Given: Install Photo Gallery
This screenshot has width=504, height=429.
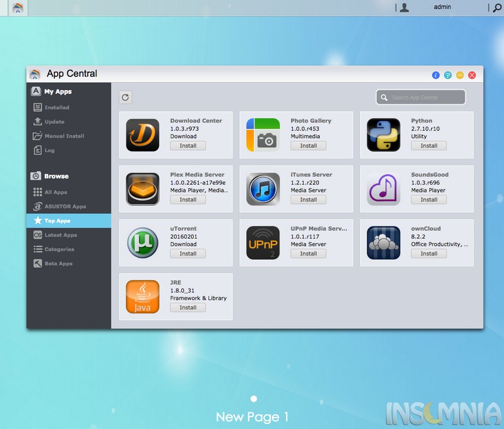Looking at the screenshot, I should coord(308,146).
